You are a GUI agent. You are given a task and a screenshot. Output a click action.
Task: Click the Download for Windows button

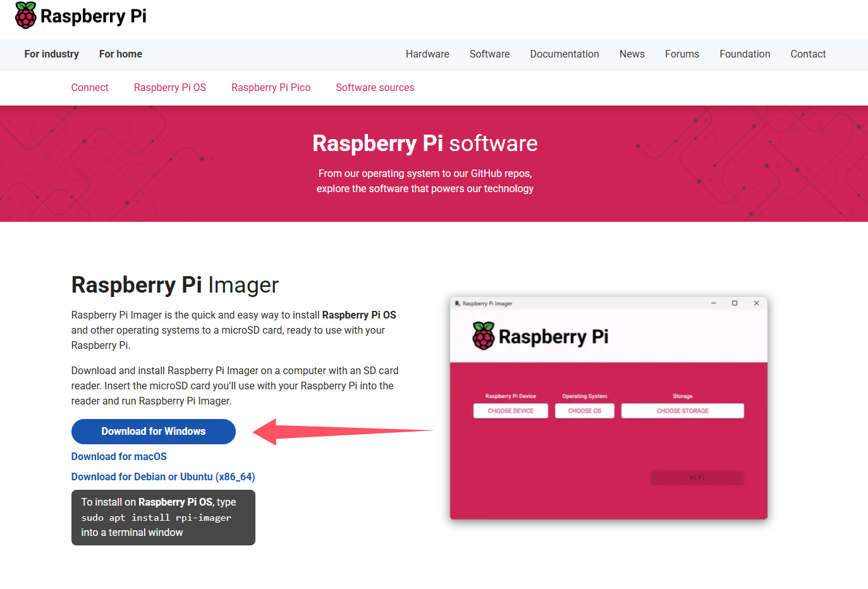[x=154, y=432]
